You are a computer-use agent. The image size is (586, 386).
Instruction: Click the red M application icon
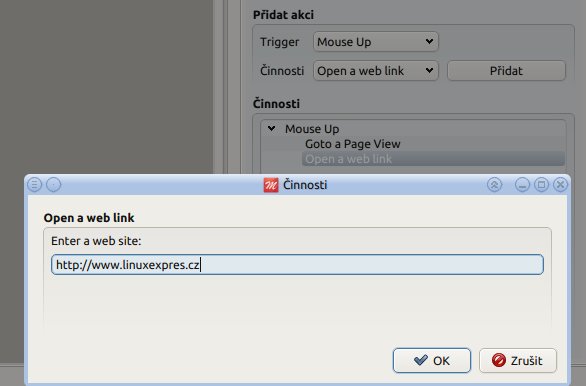tap(271, 185)
